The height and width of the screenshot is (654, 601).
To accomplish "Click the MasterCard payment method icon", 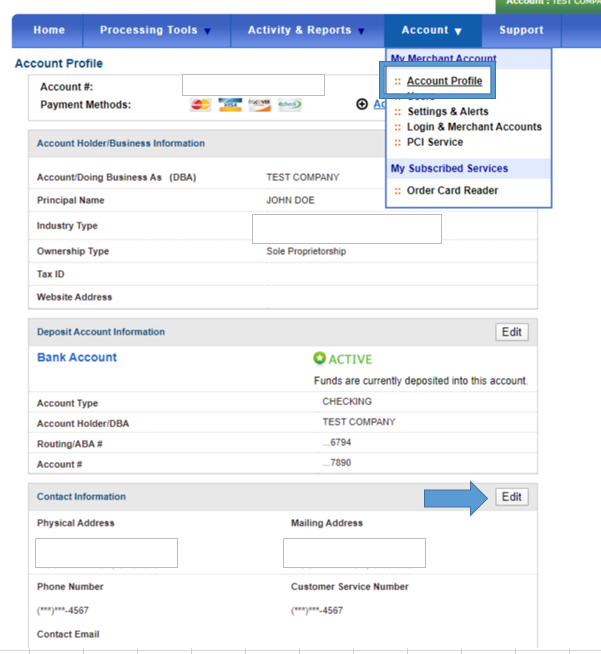I will (x=201, y=105).
